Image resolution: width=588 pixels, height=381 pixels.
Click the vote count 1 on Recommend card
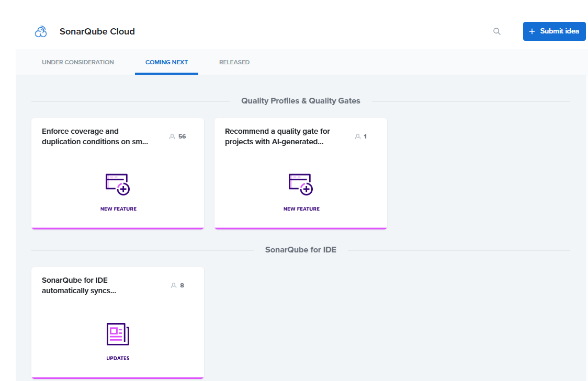click(365, 136)
